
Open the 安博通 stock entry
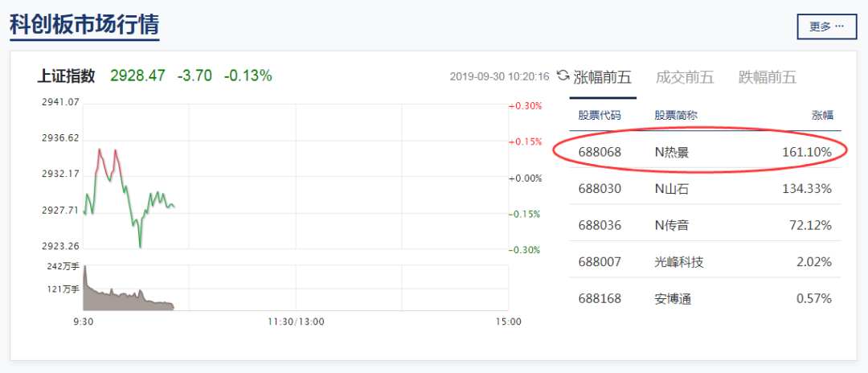[674, 298]
